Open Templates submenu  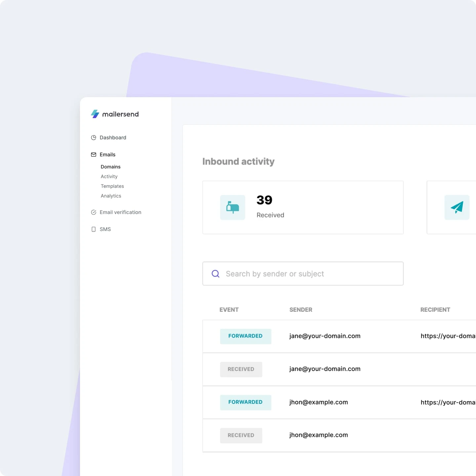coord(112,186)
